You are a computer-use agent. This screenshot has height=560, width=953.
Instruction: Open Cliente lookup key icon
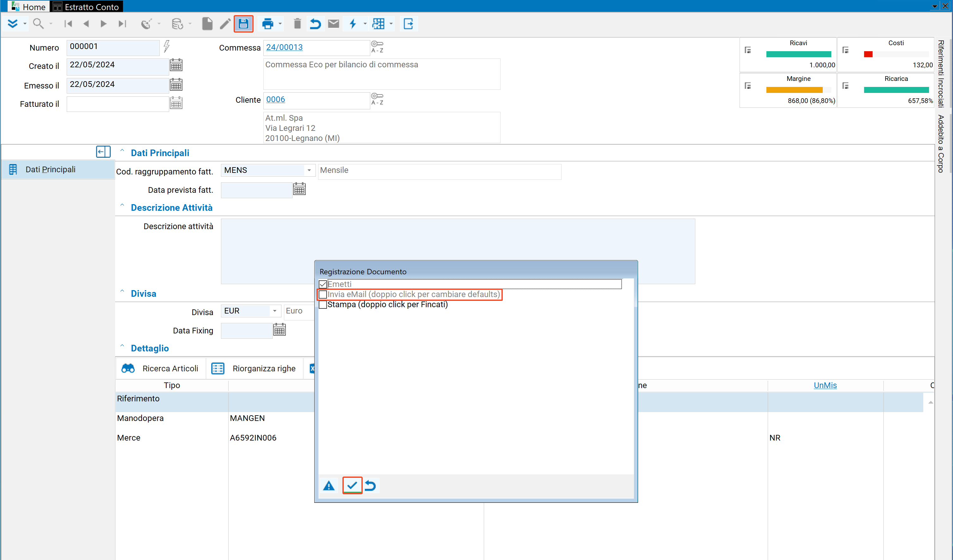click(x=377, y=99)
